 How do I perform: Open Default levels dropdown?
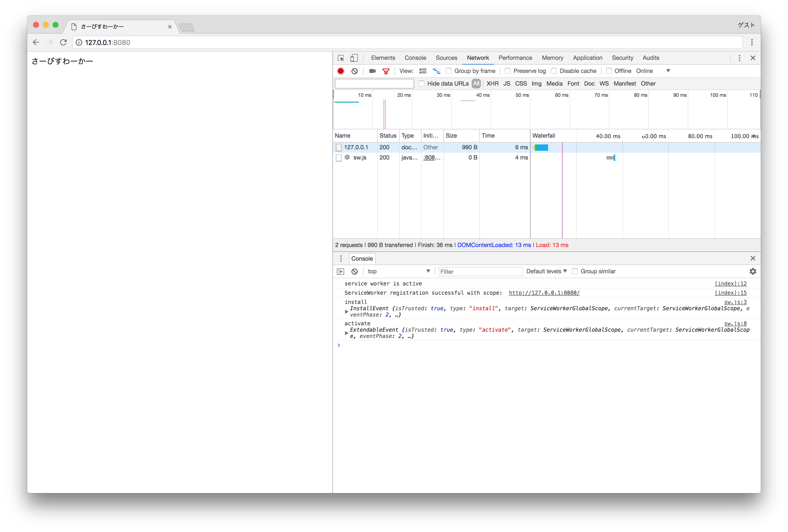pyautogui.click(x=546, y=271)
